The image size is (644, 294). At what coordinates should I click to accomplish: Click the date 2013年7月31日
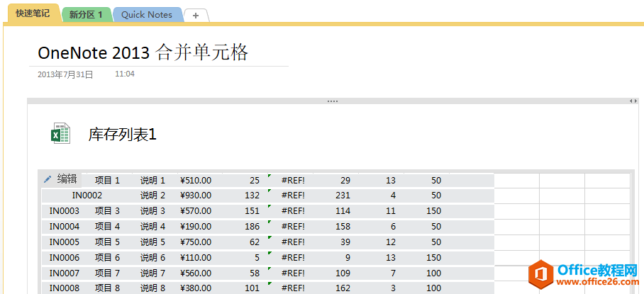65,74
